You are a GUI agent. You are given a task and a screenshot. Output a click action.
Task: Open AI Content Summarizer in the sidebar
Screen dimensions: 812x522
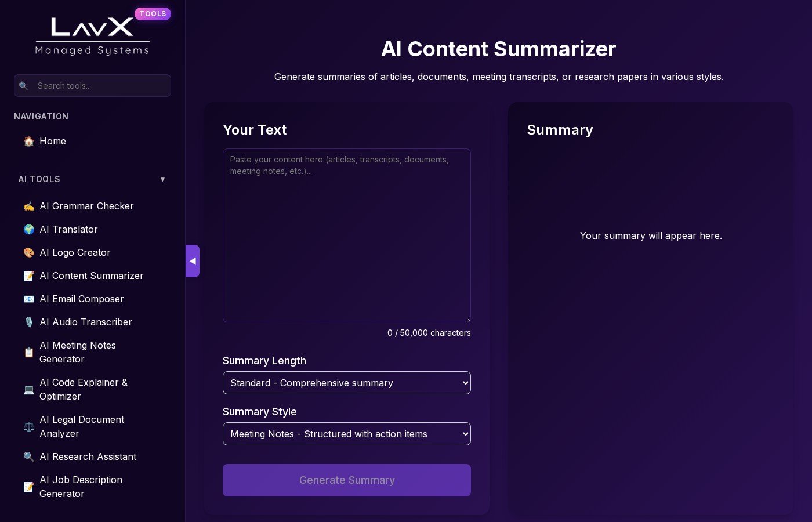[91, 276]
